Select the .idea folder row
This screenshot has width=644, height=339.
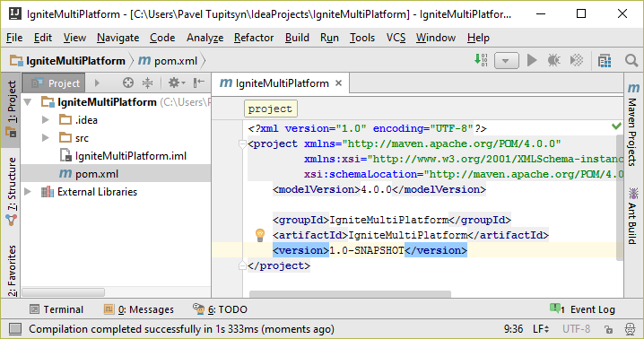[x=116, y=120]
